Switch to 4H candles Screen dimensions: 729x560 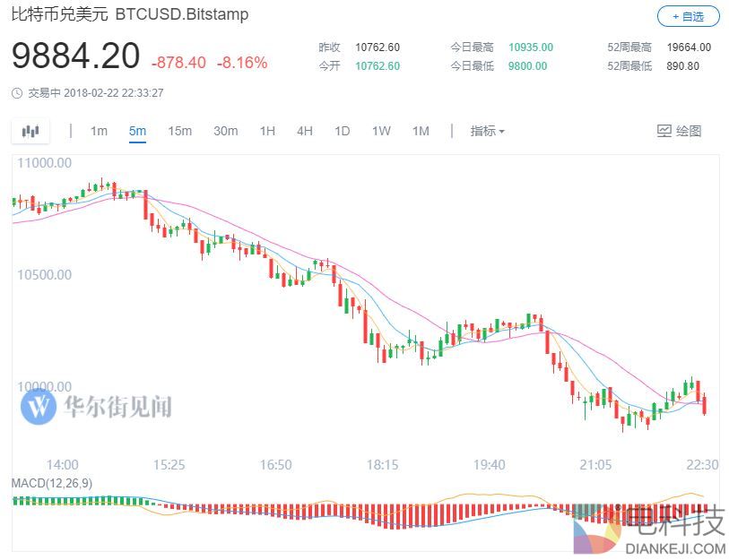(305, 132)
